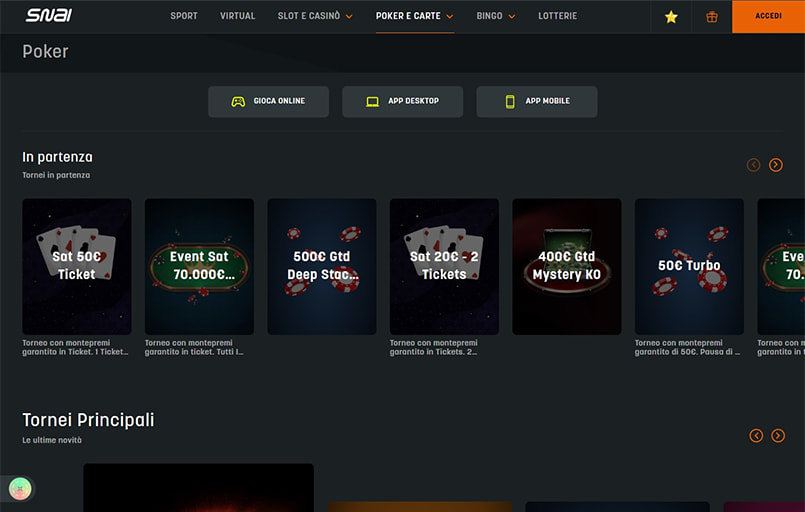
Task: Click description under Sat 50€ Ticket card
Action: 75,347
